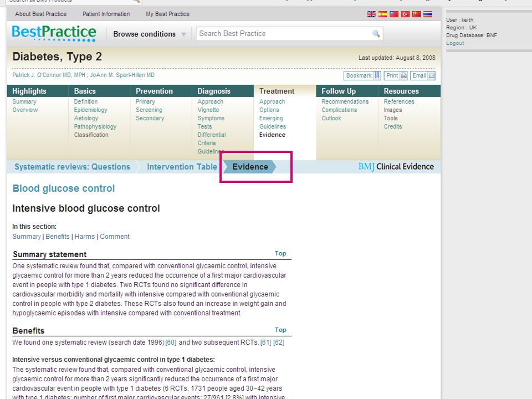
Task: Click the Bookmark button
Action: (362, 76)
